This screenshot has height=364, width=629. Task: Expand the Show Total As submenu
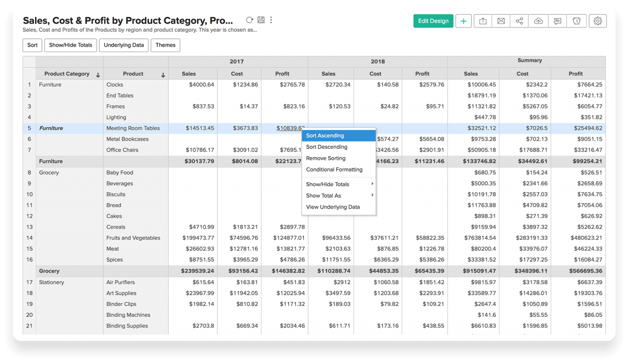click(x=324, y=195)
